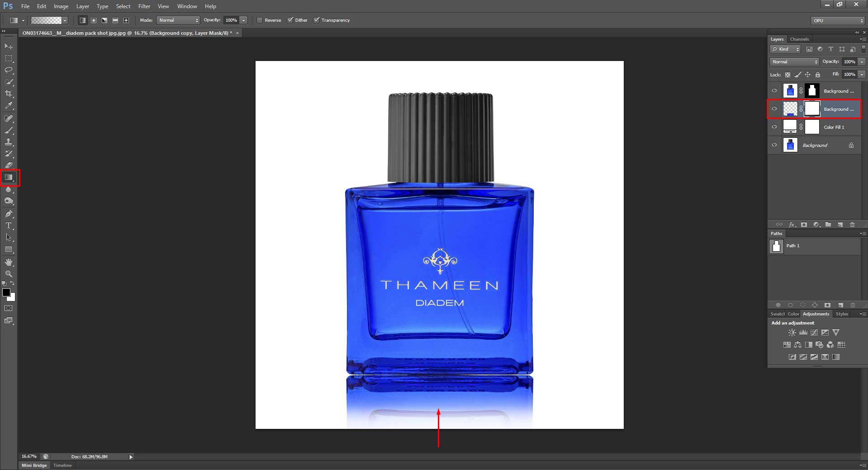
Task: Select the Clone Stamp tool
Action: [x=8, y=142]
